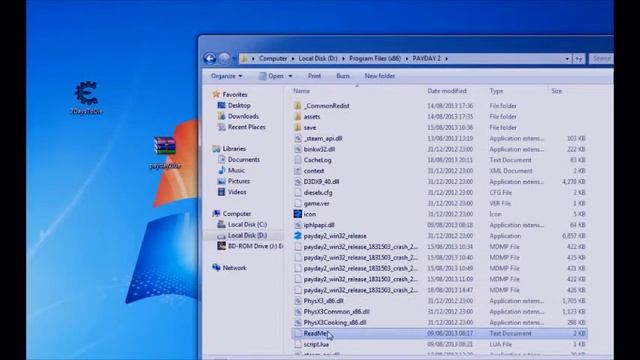This screenshot has width=640, height=360.
Task: Open Downloads in Favorites sidebar
Action: (243, 116)
